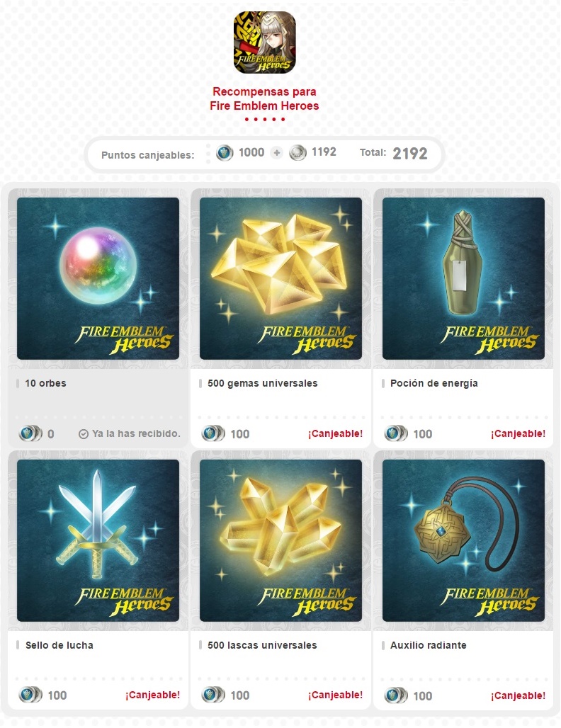Select the energy potion bottle image
This screenshot has height=728, width=561.
pyautogui.click(x=463, y=278)
